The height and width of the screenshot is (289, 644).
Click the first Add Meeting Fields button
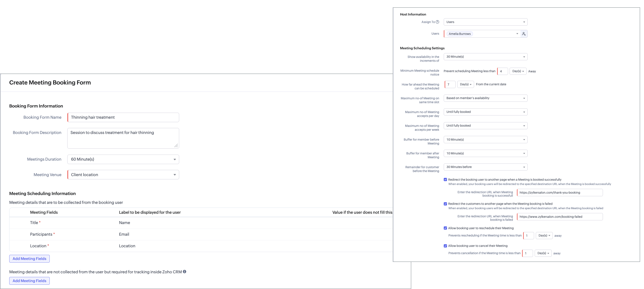click(29, 258)
